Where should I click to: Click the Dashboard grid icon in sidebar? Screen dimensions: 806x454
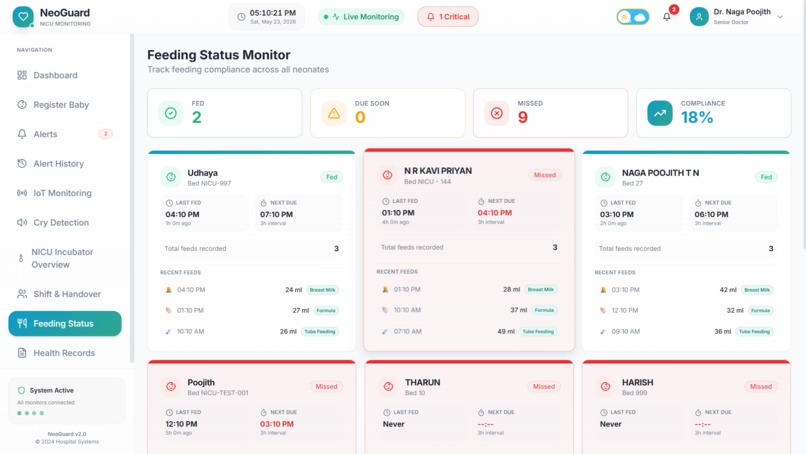coord(22,75)
